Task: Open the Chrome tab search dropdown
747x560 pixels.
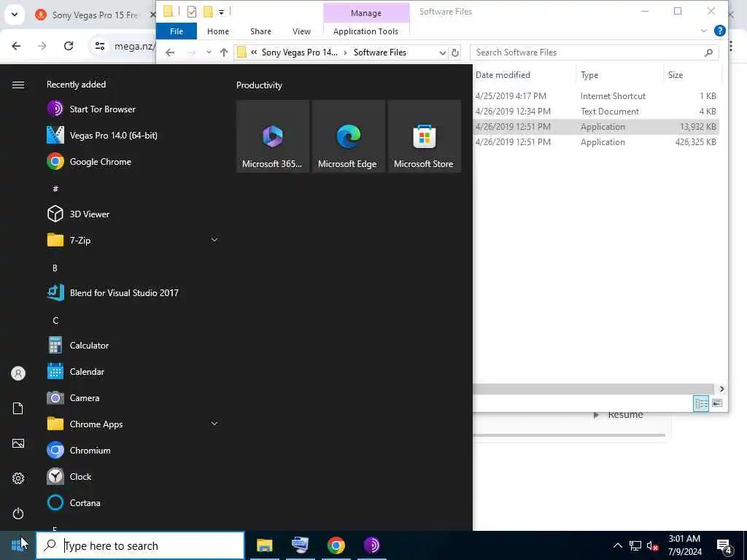Action: 15,15
